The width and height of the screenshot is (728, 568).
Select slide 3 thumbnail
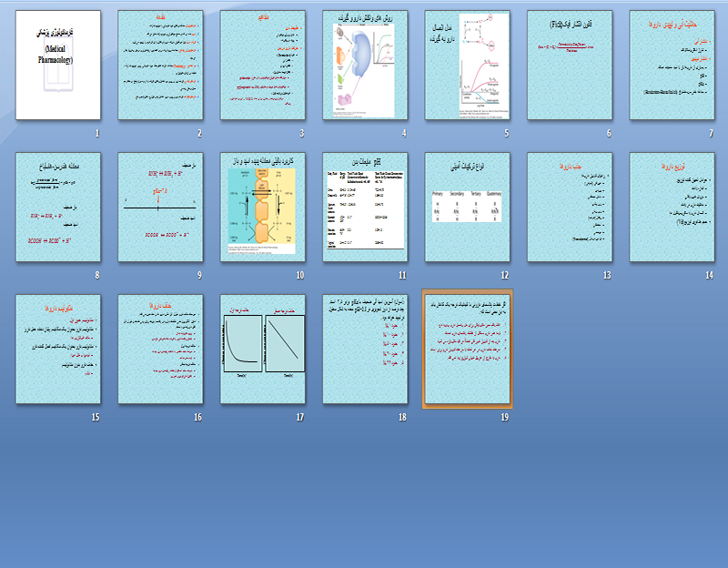(262, 66)
